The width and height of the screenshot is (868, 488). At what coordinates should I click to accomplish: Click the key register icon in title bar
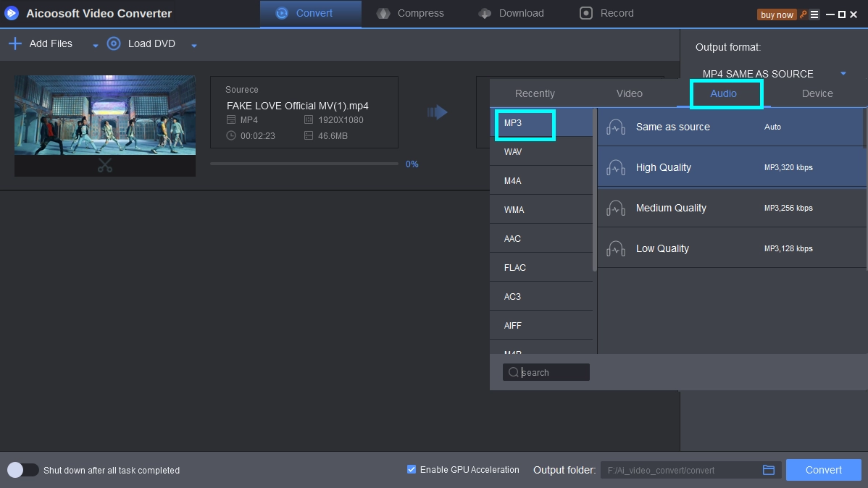point(804,14)
